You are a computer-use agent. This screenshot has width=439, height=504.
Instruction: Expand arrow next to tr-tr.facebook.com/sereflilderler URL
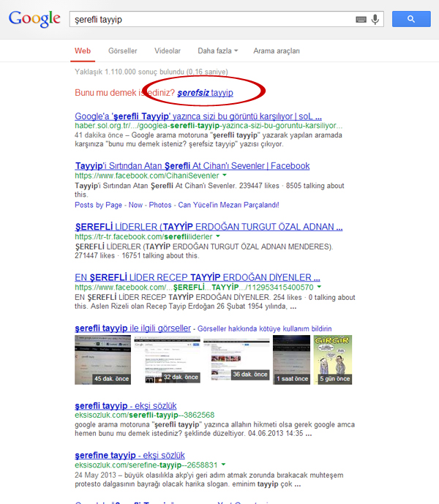coord(218,236)
